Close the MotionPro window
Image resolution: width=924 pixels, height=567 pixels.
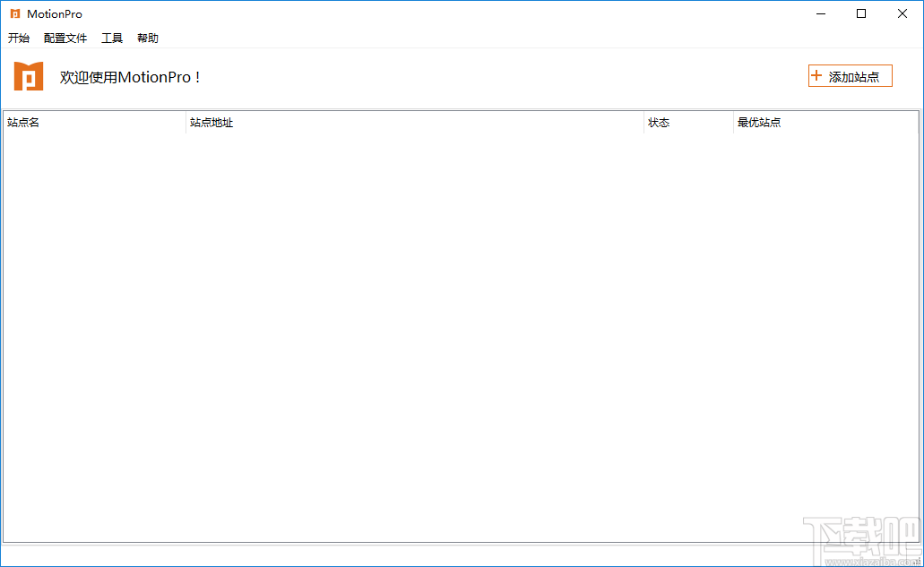(x=902, y=13)
